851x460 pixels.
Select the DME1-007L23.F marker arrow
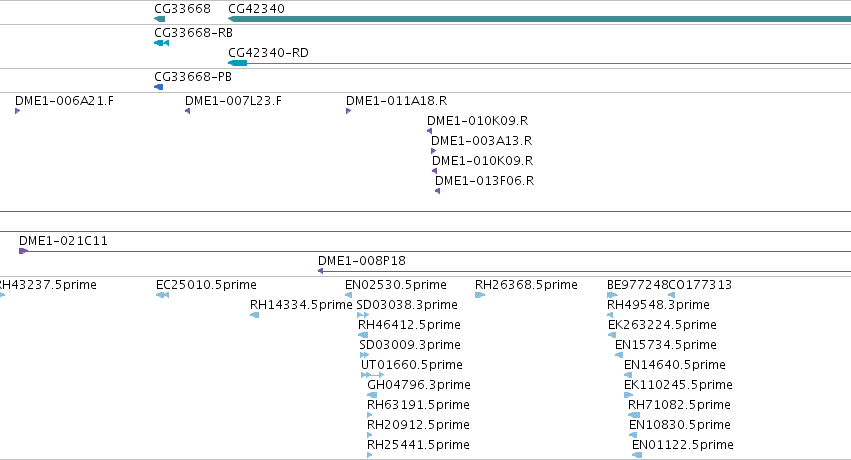pos(187,111)
